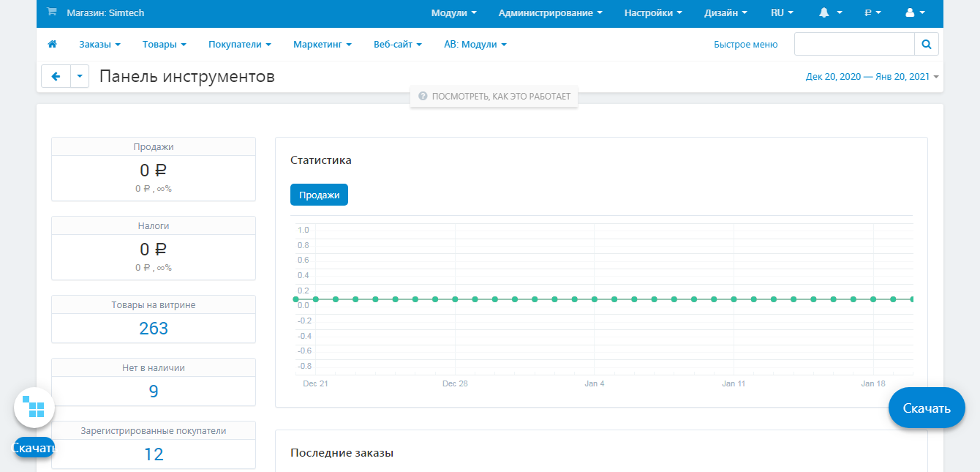Screen dimensions: 980x472
Task: Click the round blue squares widget icon
Action: coord(34,408)
